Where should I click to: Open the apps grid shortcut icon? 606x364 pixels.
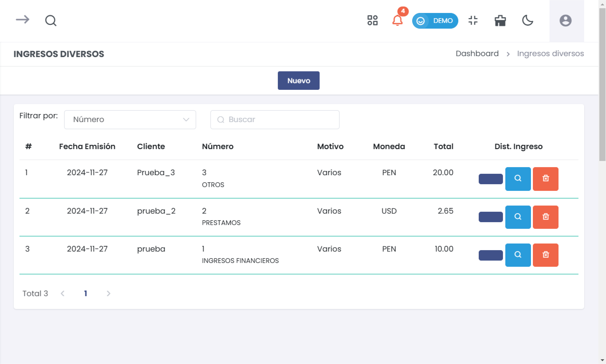(x=372, y=20)
